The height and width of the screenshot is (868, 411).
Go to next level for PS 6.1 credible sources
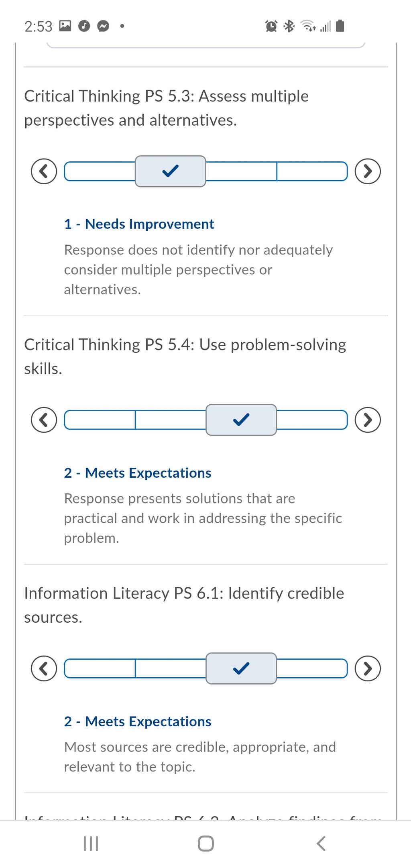point(368,668)
